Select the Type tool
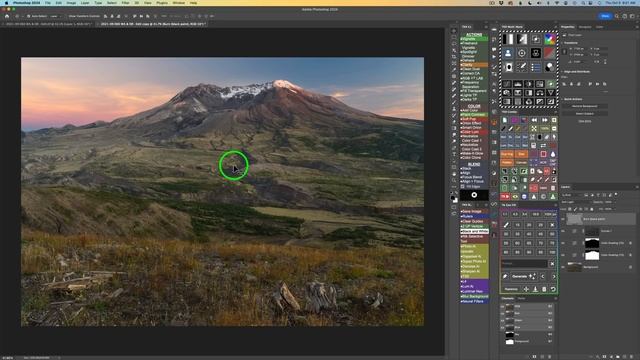 click(454, 154)
